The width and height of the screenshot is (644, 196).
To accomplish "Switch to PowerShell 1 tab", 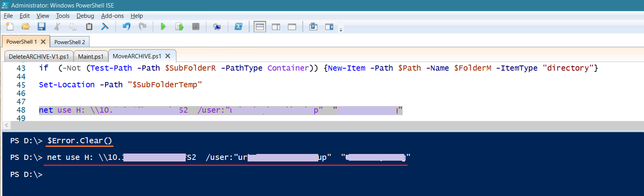I will pos(21,42).
